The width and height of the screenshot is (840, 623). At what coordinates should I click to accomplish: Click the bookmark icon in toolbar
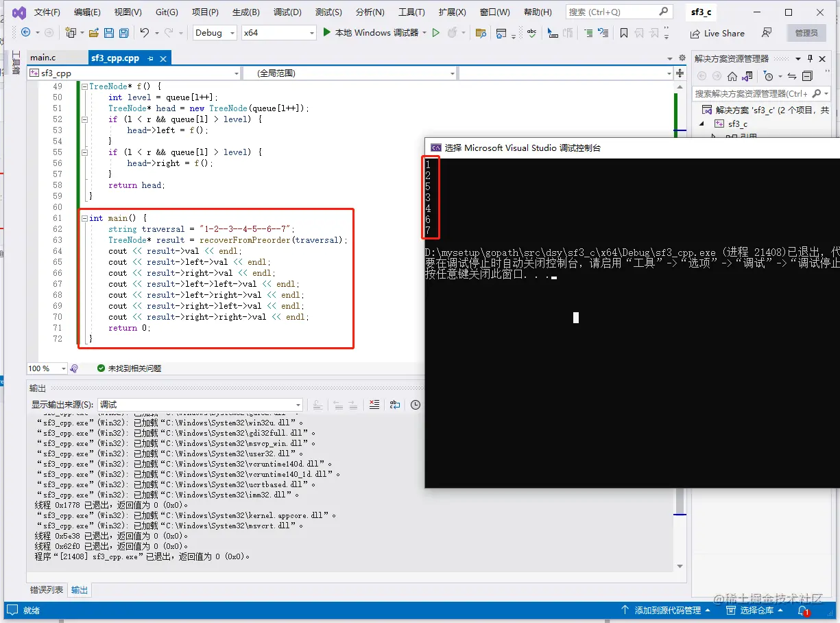click(623, 33)
